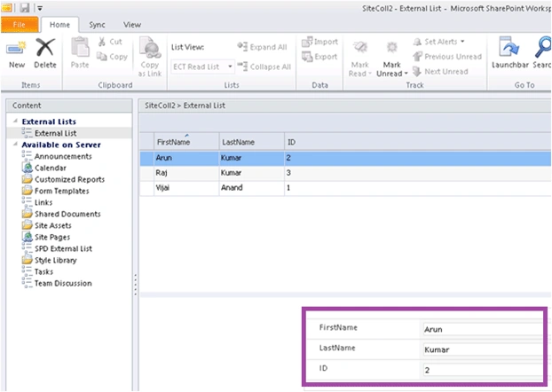Image resolution: width=552 pixels, height=392 pixels.
Task: Click the Set Alerts bell icon
Action: [x=417, y=42]
